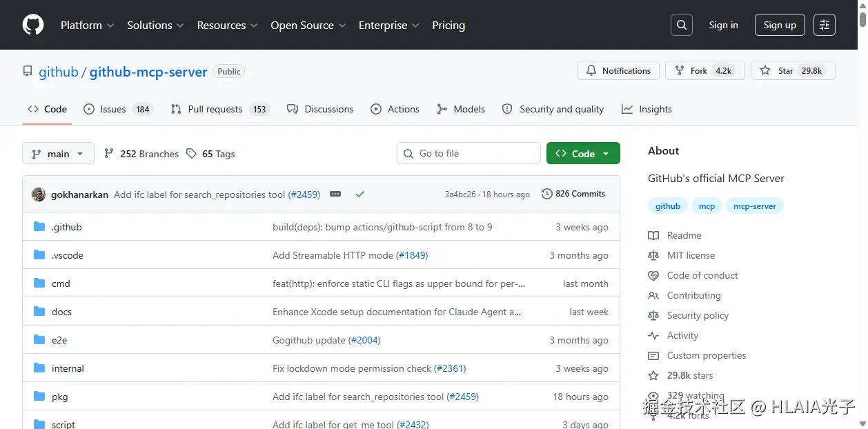
Task: Click the github topic tag
Action: (668, 206)
